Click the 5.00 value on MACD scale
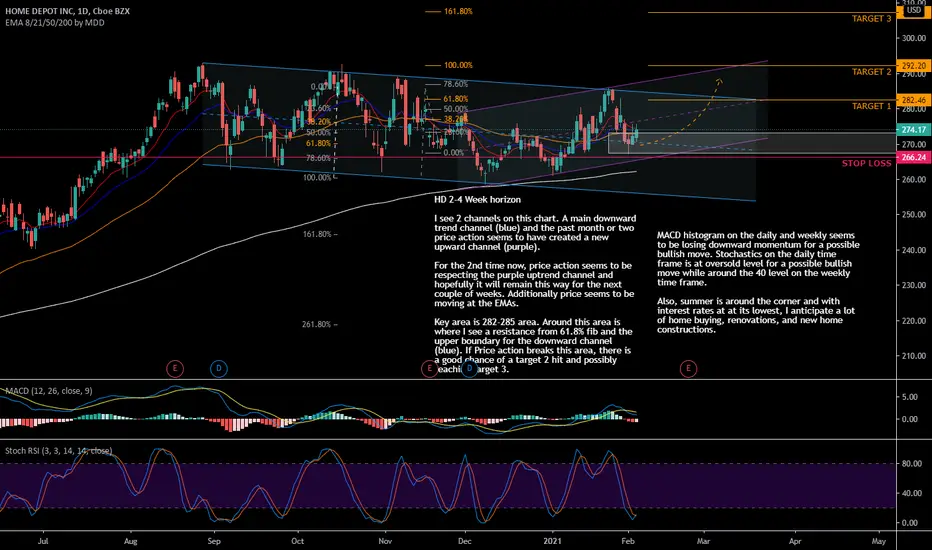 click(x=910, y=397)
